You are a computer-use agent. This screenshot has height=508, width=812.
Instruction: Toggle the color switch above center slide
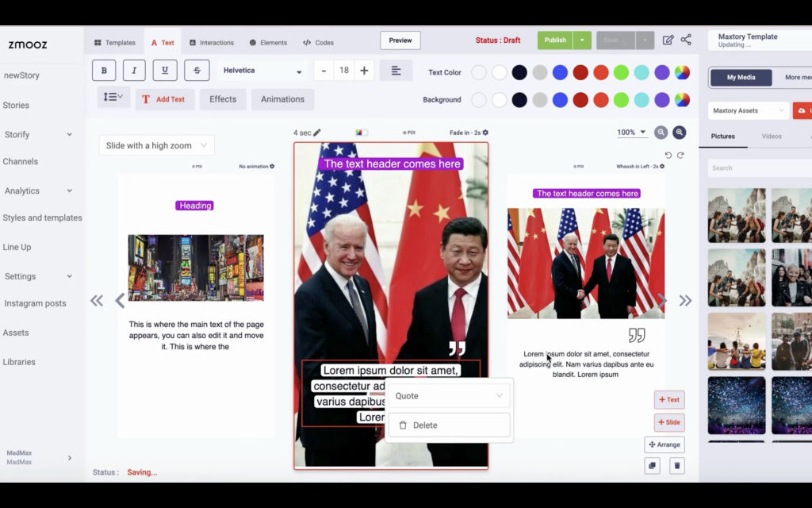362,133
